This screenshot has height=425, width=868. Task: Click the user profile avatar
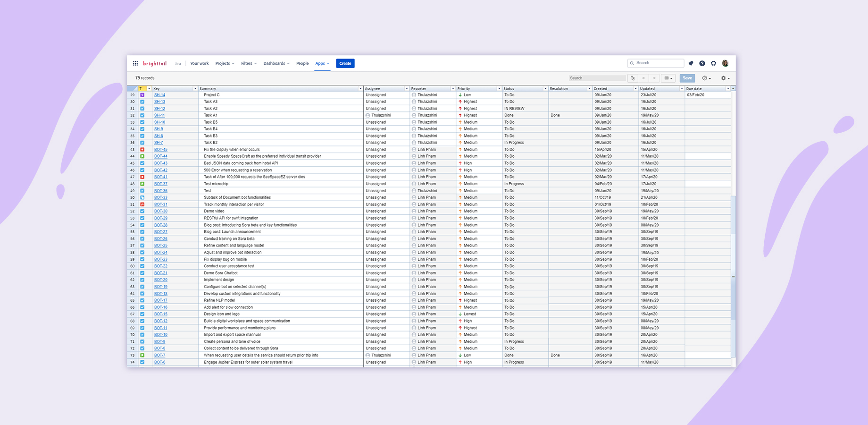(x=725, y=63)
